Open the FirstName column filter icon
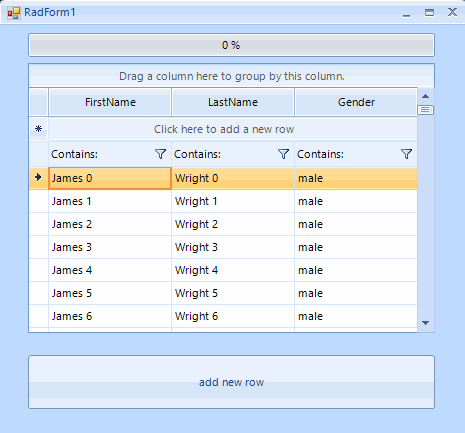This screenshot has height=433, width=465. click(x=160, y=154)
